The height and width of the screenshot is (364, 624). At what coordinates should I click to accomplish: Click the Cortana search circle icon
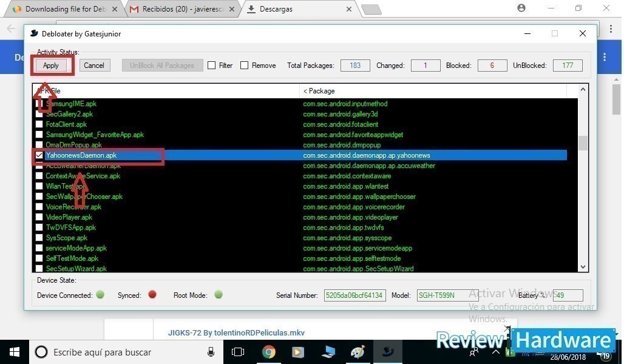41,352
